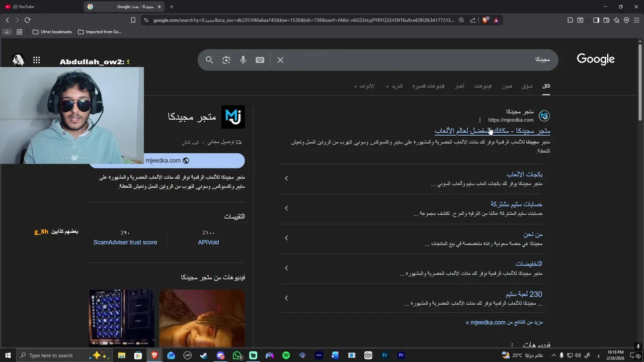
Task: Open حسابات ستيم مشتركة link
Action: click(516, 204)
